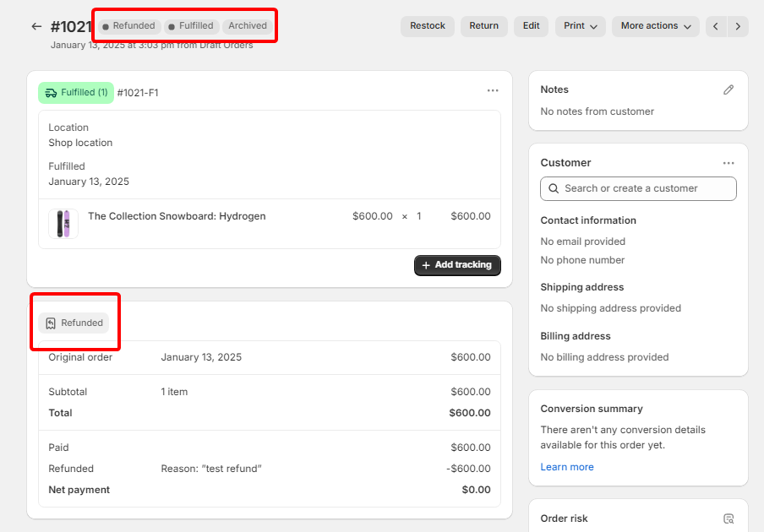Go back using the arrow beside #1021
The image size is (764, 532).
coord(36,26)
